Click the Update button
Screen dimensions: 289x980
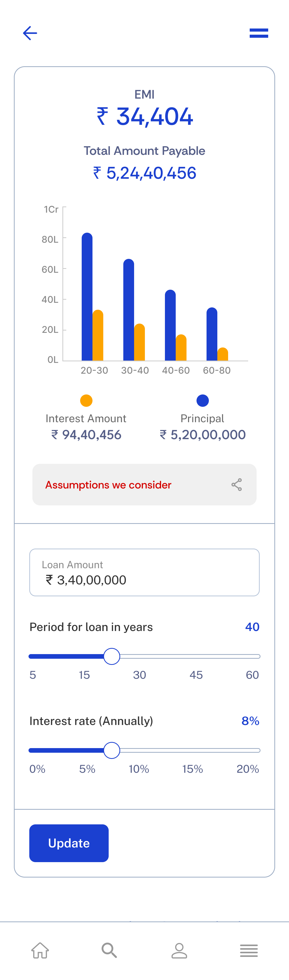(69, 843)
